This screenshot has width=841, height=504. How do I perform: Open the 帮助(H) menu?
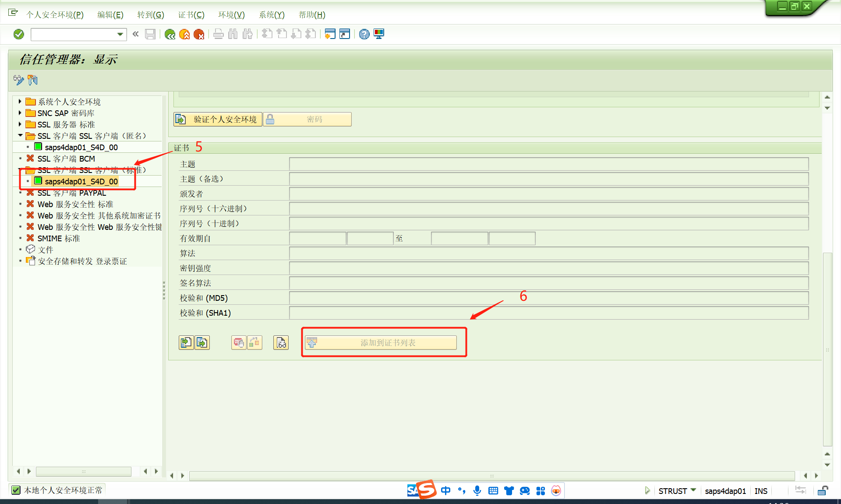312,15
